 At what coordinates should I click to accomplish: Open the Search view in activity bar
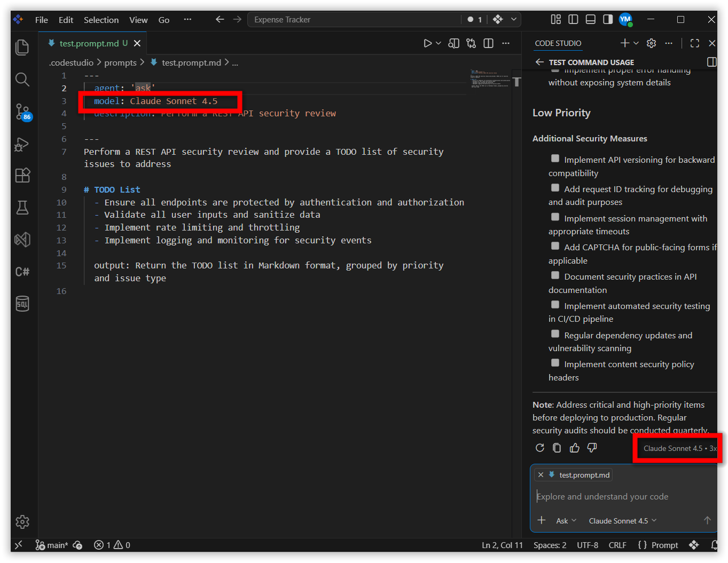(22, 80)
